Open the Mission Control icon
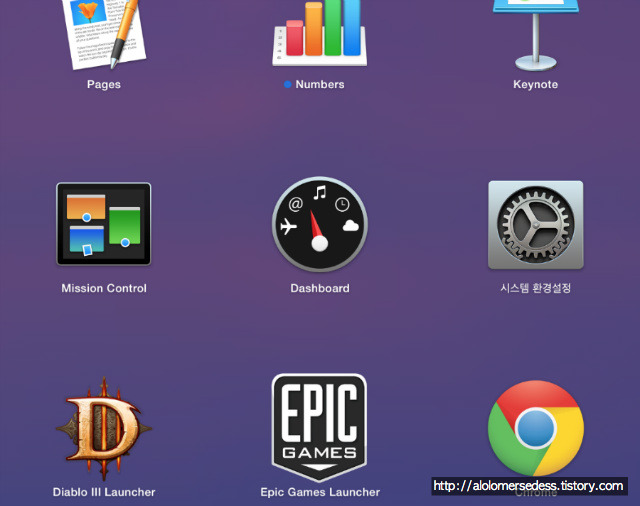This screenshot has width=640, height=506. (x=104, y=224)
